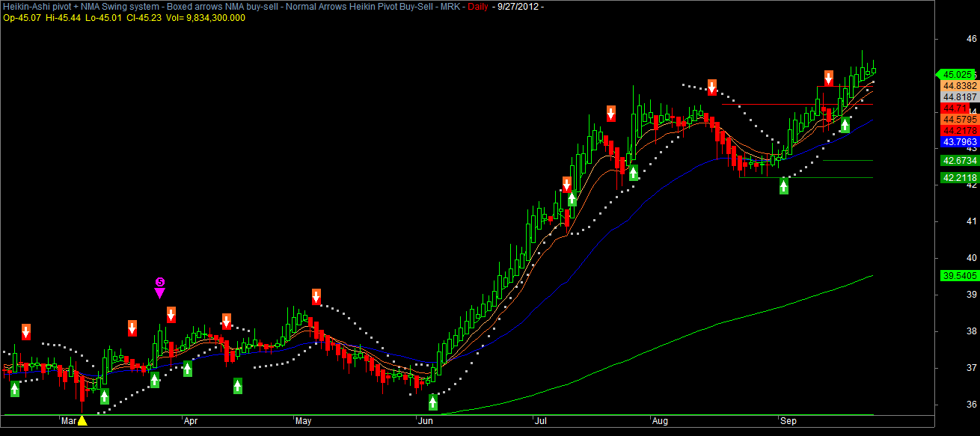Click the sell arrow near the early March candles
The width and height of the screenshot is (980, 436).
[26, 332]
